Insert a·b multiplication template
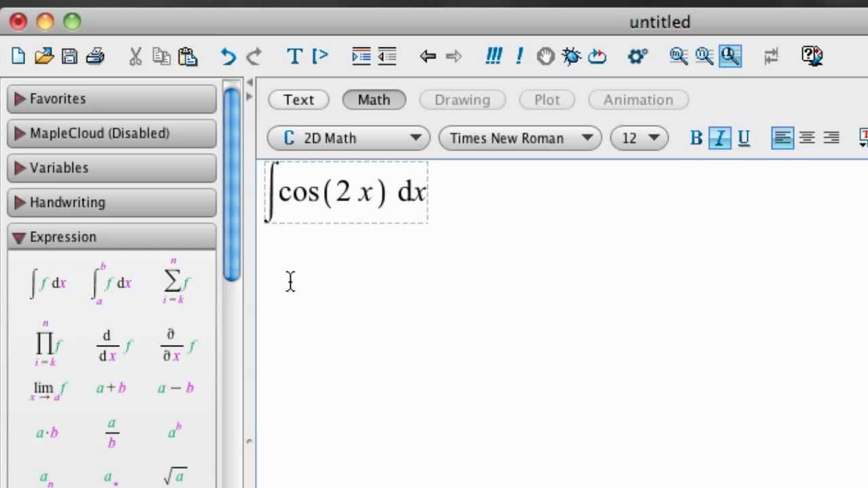The height and width of the screenshot is (488, 868). [x=47, y=432]
